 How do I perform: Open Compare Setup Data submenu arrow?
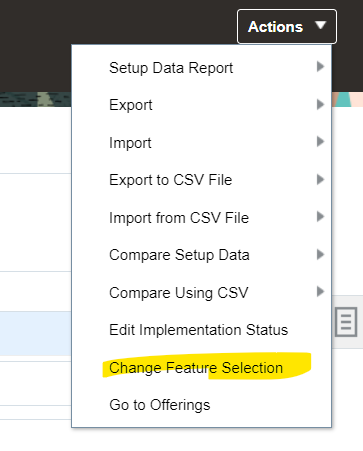320,254
